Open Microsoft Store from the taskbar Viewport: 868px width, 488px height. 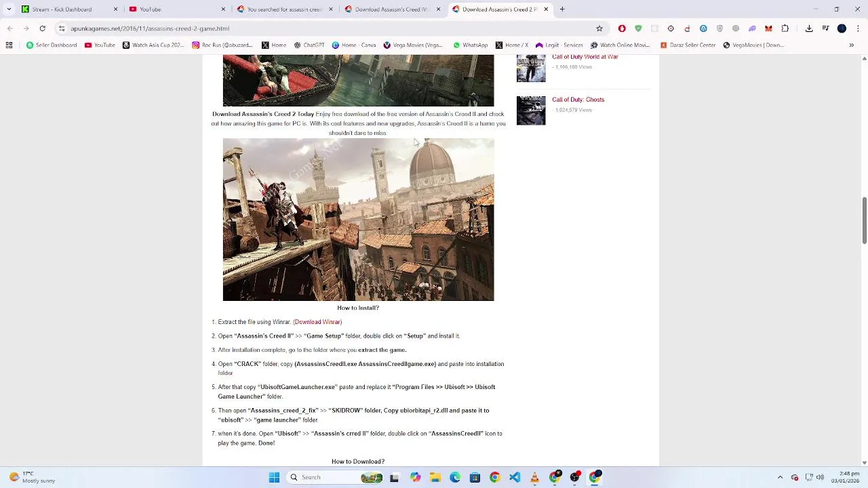(x=475, y=477)
